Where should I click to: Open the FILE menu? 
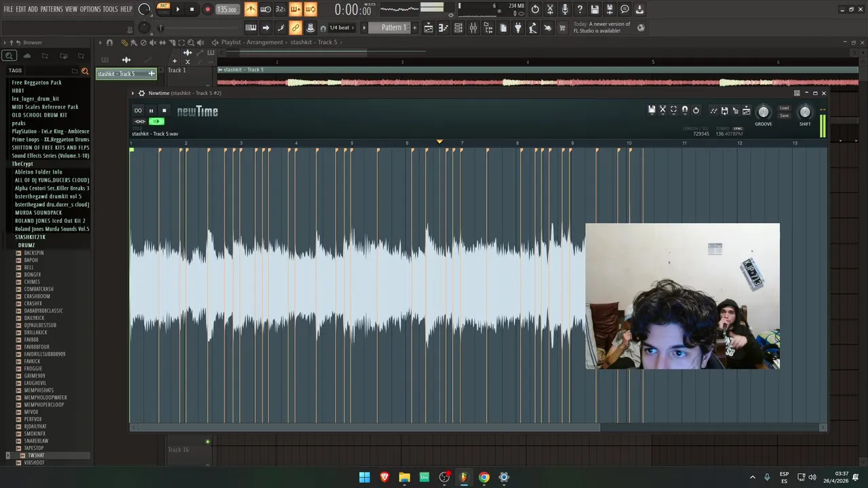[x=8, y=9]
